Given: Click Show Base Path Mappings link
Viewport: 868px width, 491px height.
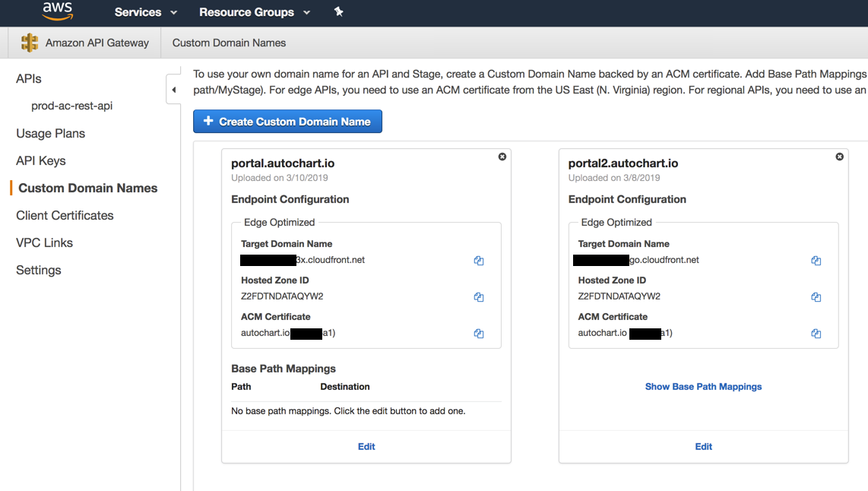Looking at the screenshot, I should click(704, 386).
